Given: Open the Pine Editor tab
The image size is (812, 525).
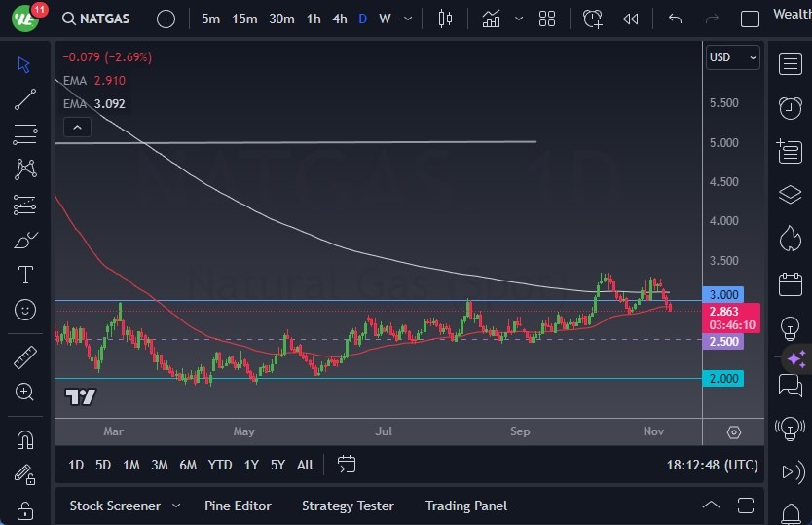Looking at the screenshot, I should click(238, 506).
